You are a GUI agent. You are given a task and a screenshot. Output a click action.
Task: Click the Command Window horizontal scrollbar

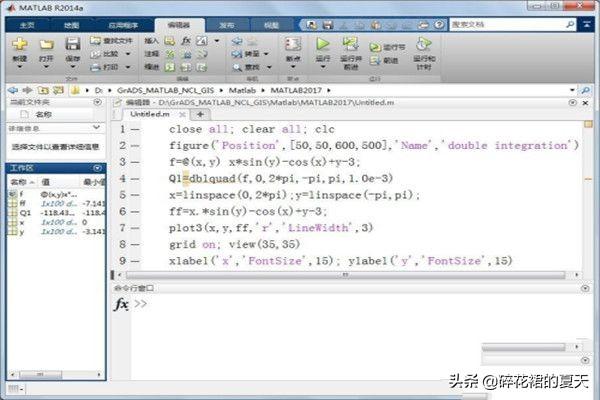(x=523, y=347)
